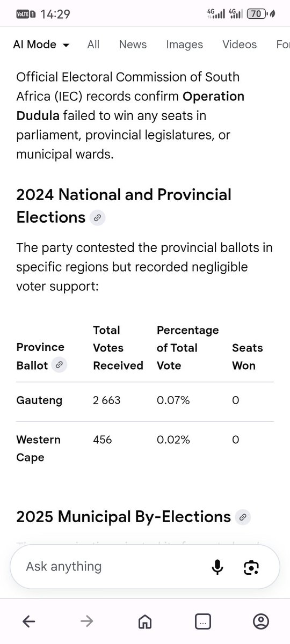The width and height of the screenshot is (290, 644).
Task: Open the account profile icon
Action: pyautogui.click(x=260, y=621)
